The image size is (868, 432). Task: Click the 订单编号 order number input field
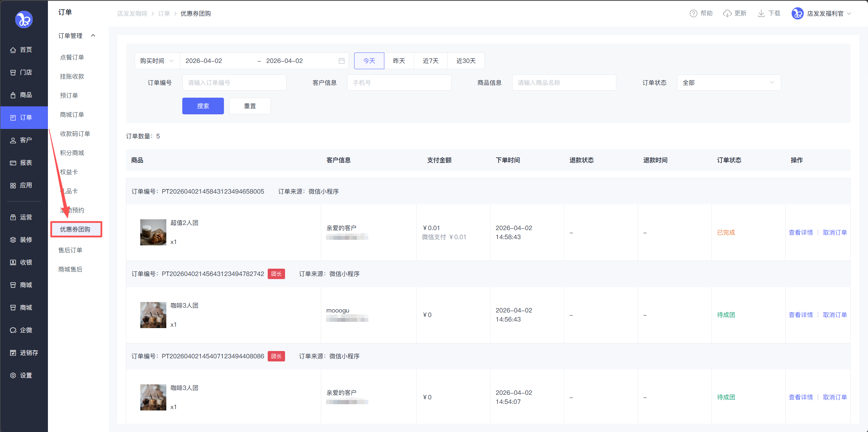click(x=234, y=83)
